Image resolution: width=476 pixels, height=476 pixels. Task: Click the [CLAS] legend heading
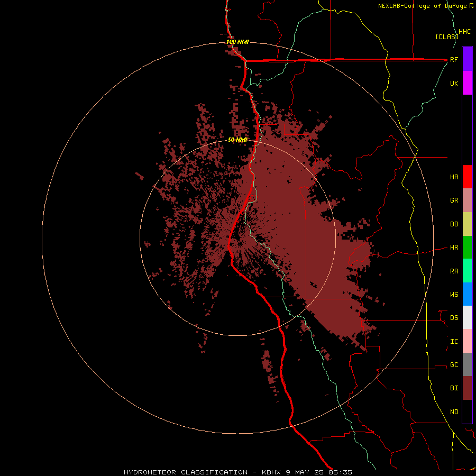(x=446, y=37)
